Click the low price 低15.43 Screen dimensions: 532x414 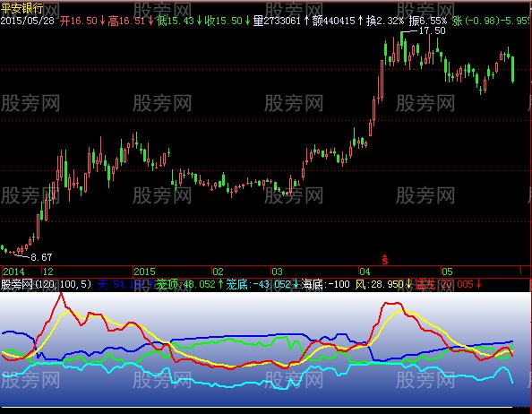(x=175, y=21)
